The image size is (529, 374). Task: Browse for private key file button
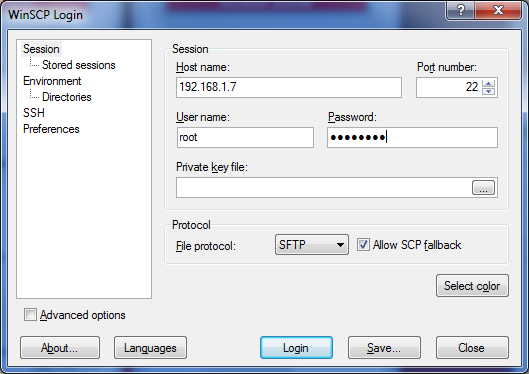pos(483,188)
